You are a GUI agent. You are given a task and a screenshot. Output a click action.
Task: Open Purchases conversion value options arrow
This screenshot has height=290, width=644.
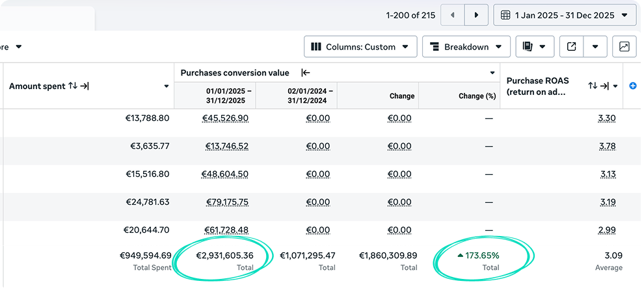[x=492, y=73]
